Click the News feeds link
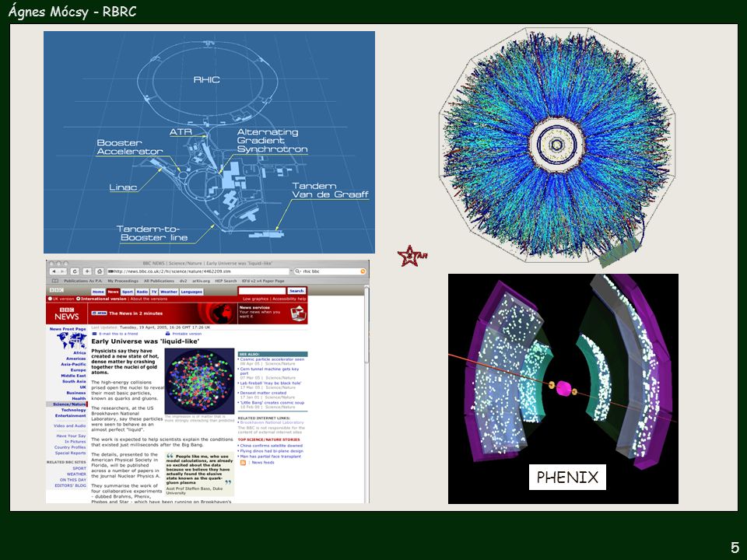Image resolution: width=747 pixels, height=560 pixels. tap(263, 462)
